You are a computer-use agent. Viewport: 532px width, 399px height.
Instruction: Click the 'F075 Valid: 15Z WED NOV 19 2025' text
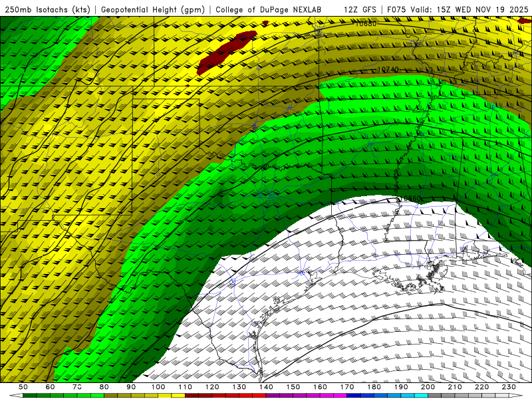458,10
